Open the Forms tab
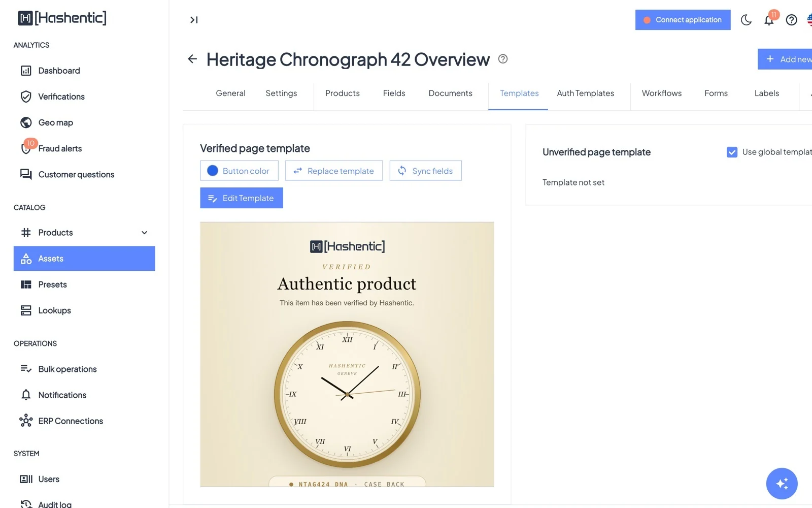The height and width of the screenshot is (508, 812). coord(716,93)
